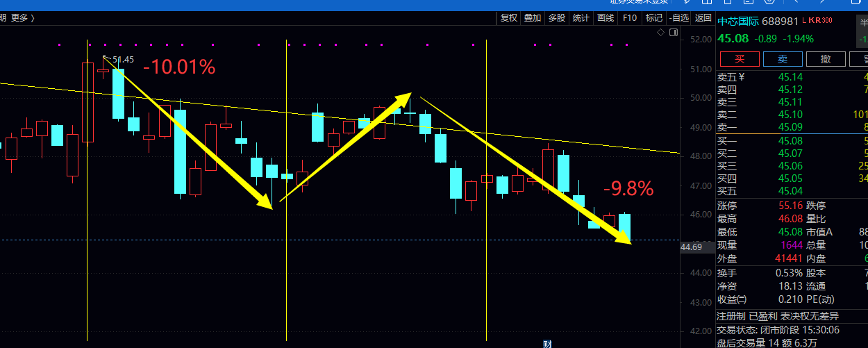Viewport: 868px width, 348px height.
Task: Switch to 多股 multi-stock view
Action: tap(556, 18)
